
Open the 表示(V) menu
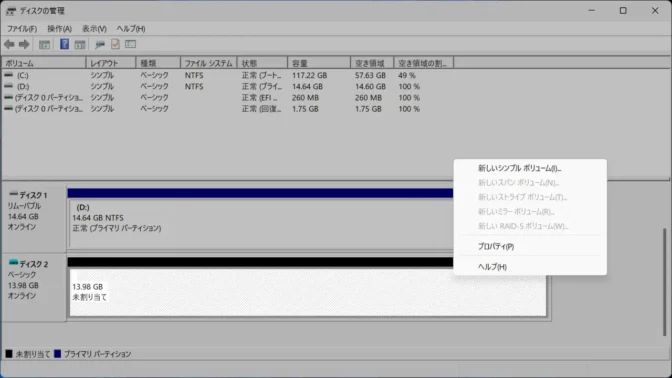click(94, 29)
